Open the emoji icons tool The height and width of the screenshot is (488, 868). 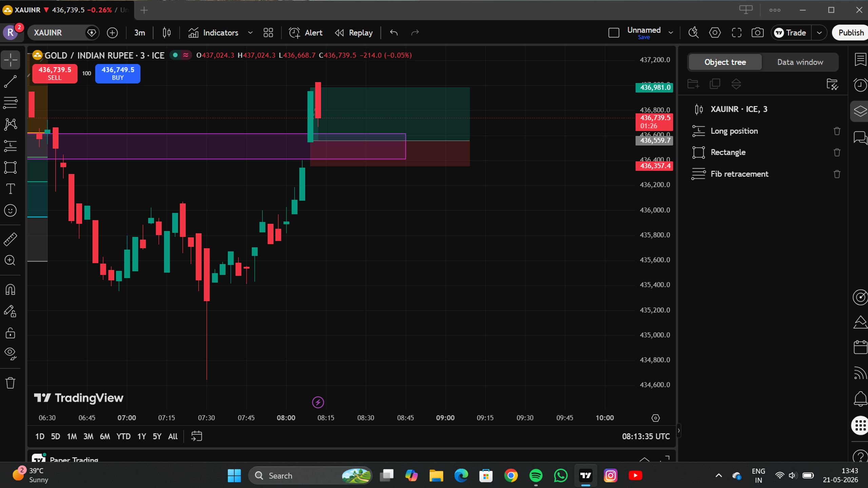pyautogui.click(x=11, y=211)
